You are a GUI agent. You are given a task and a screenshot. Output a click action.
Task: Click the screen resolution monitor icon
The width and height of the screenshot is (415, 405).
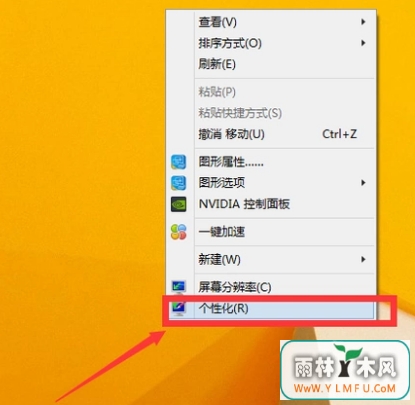coord(179,287)
